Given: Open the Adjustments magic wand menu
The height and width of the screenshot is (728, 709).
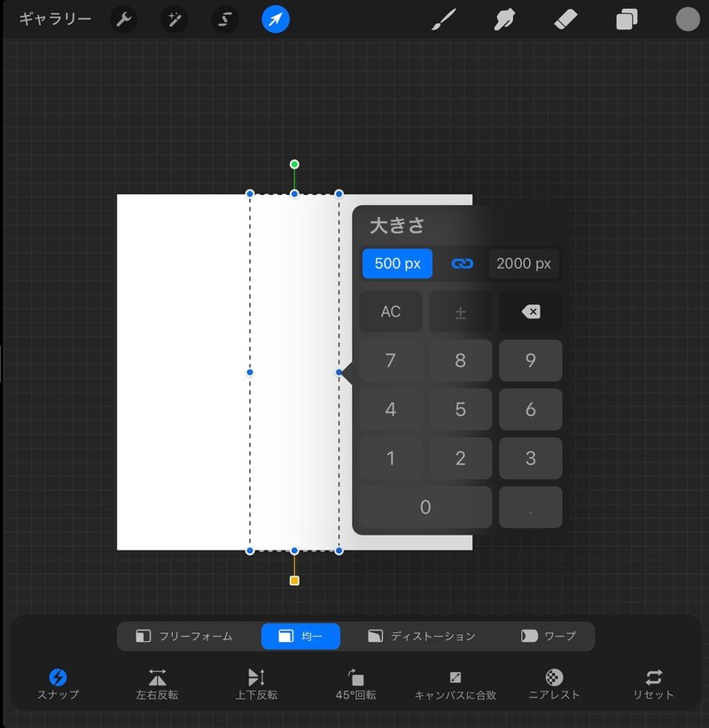Looking at the screenshot, I should click(174, 20).
